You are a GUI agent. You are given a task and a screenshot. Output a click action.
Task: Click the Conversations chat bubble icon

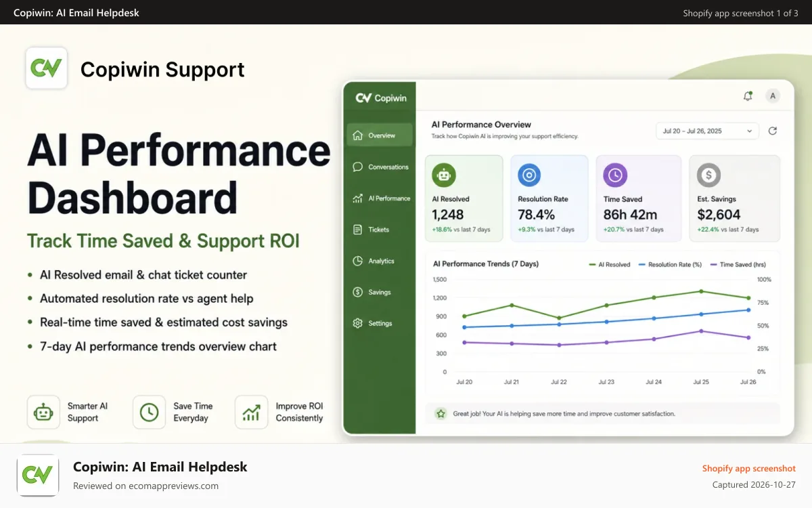coord(358,167)
